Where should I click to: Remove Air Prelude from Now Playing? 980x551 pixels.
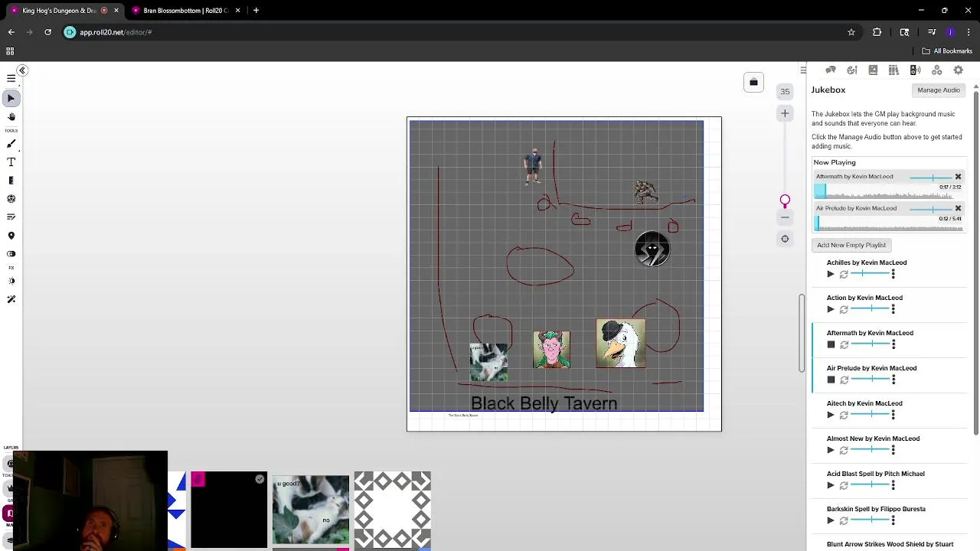coord(958,208)
